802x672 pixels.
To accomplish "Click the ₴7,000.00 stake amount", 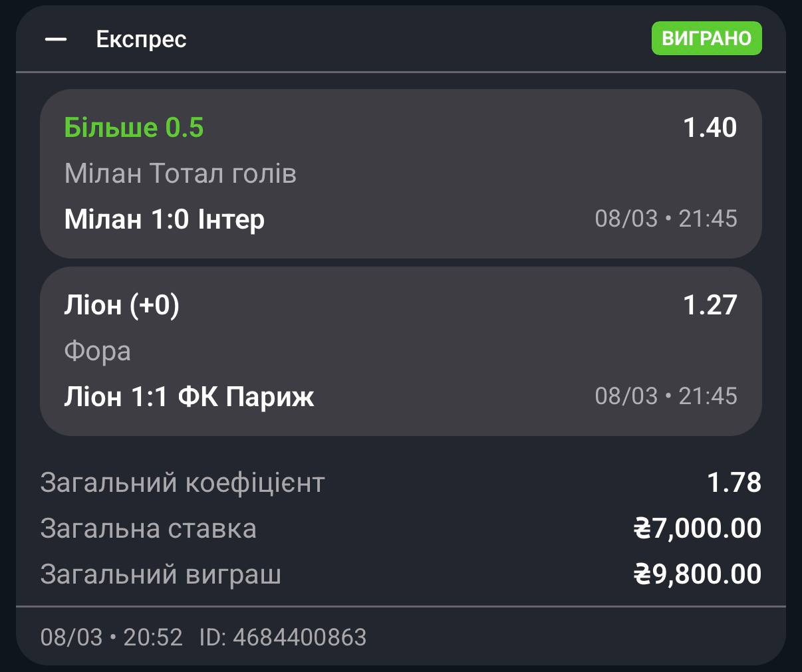I will coord(697,528).
